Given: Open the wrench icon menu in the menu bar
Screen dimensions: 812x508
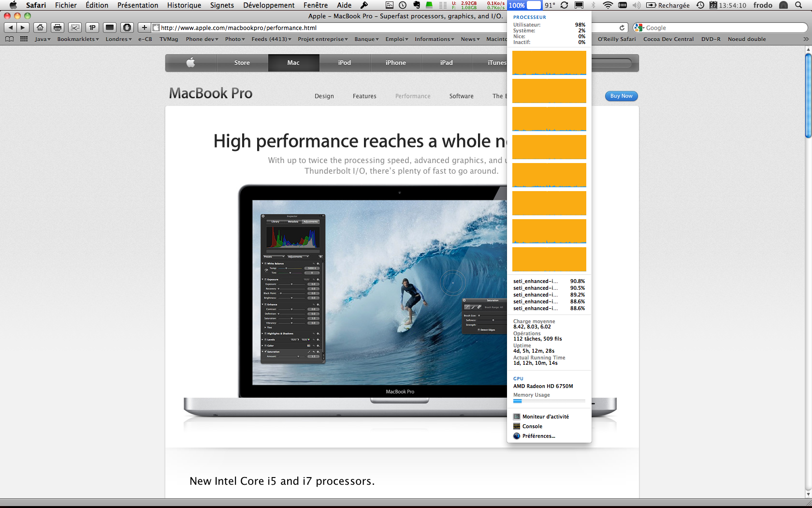Looking at the screenshot, I should [364, 5].
